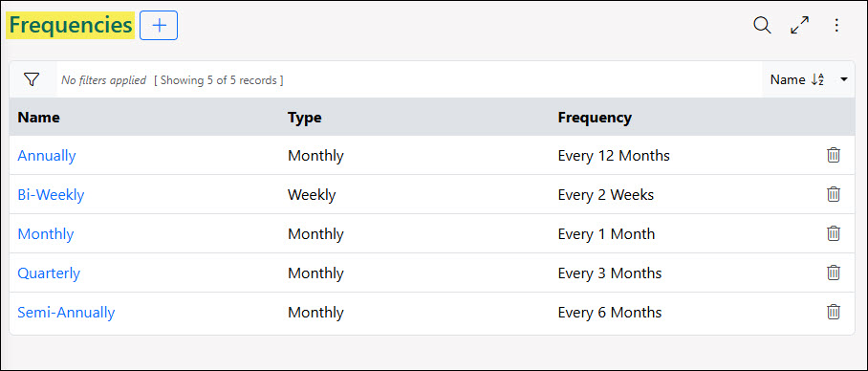The height and width of the screenshot is (371, 868).
Task: Delete the Semi-Annually frequency row
Action: [834, 313]
